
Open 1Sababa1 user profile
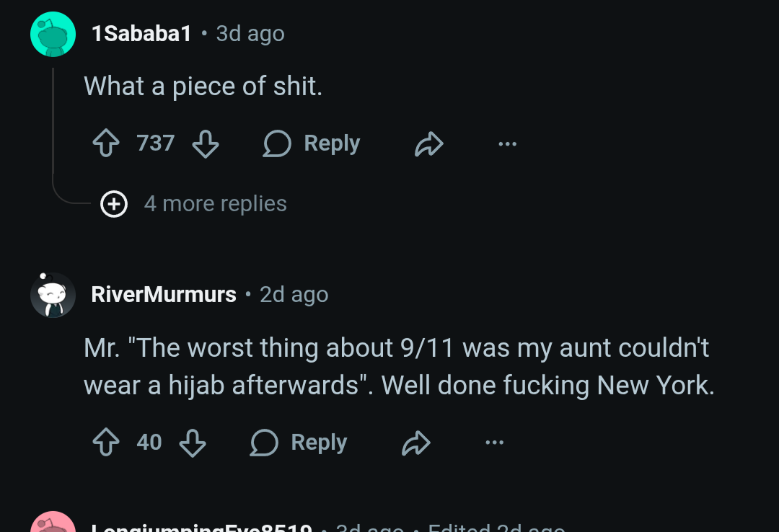141,34
